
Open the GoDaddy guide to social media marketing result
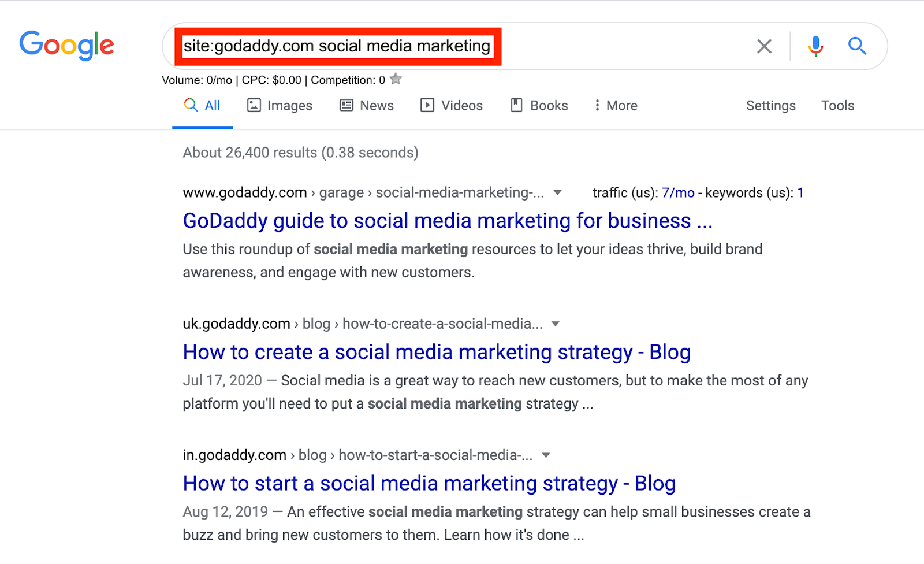coord(447,221)
